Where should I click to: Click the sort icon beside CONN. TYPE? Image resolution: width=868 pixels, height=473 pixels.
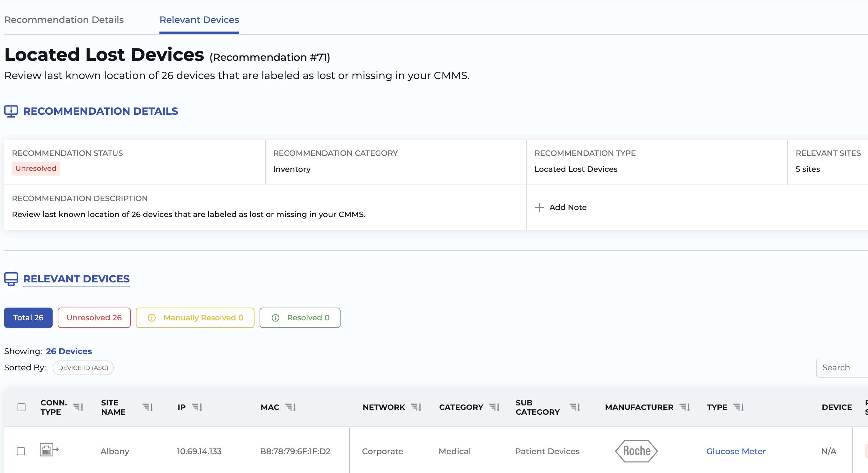pyautogui.click(x=78, y=407)
